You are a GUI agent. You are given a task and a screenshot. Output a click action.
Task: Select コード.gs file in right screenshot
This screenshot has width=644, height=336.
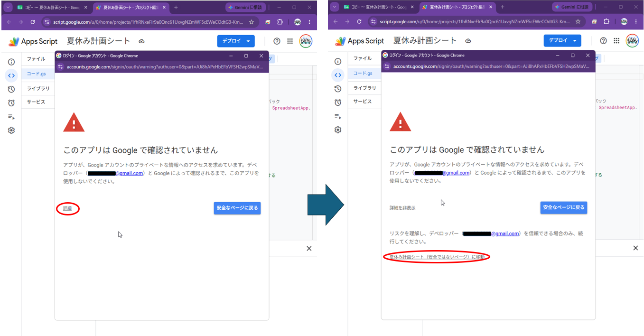365,74
